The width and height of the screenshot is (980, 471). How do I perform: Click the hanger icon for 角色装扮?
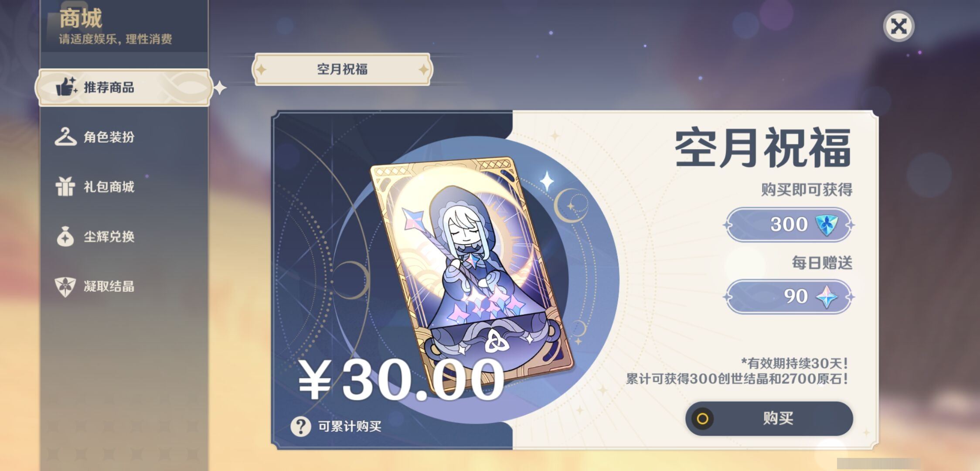(x=65, y=137)
